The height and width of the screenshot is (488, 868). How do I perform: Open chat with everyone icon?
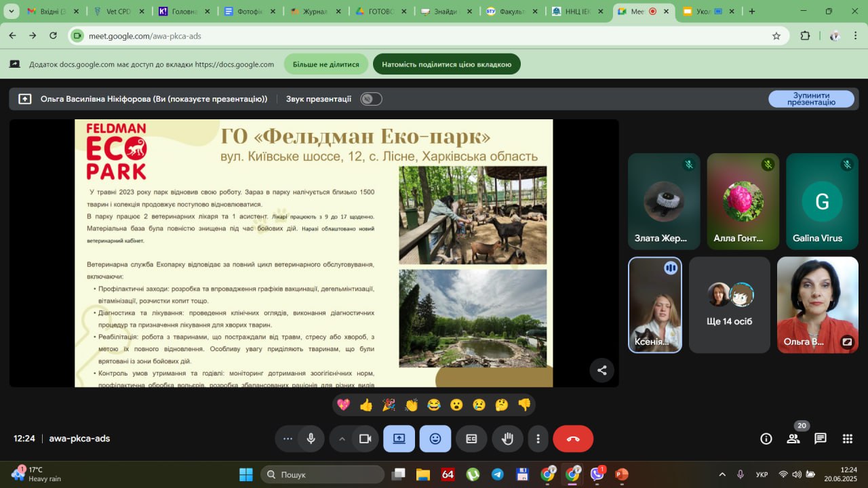coord(821,439)
